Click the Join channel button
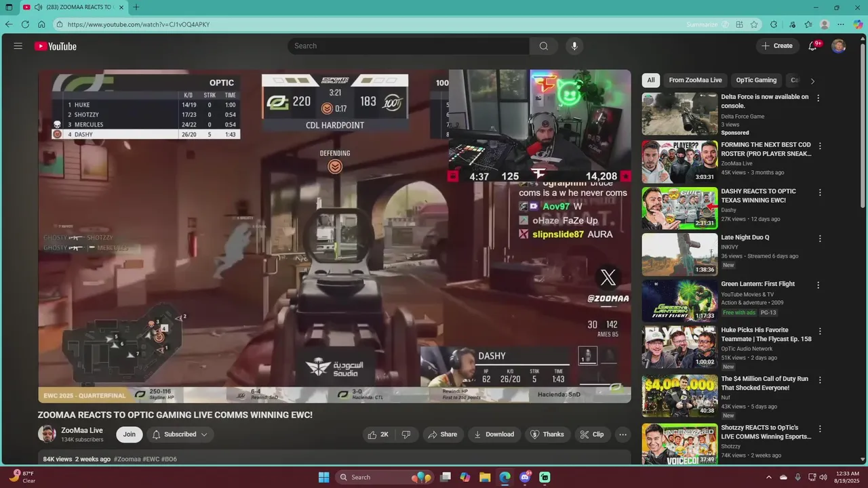The image size is (868, 488). click(129, 434)
